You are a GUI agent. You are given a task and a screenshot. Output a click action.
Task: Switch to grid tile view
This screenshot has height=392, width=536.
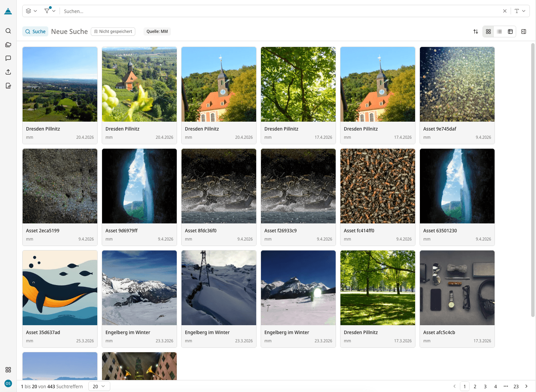click(x=488, y=32)
